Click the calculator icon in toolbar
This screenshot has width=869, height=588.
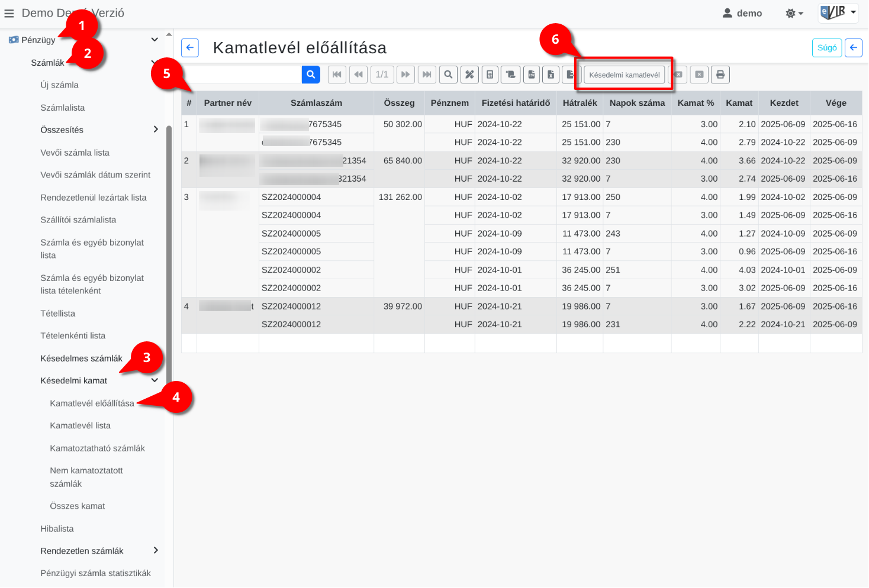[x=490, y=75]
